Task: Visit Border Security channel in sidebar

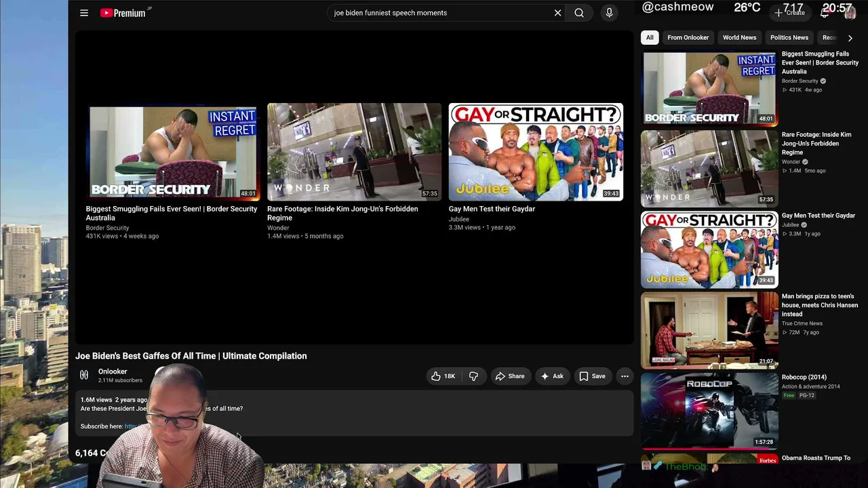Action: tap(800, 81)
